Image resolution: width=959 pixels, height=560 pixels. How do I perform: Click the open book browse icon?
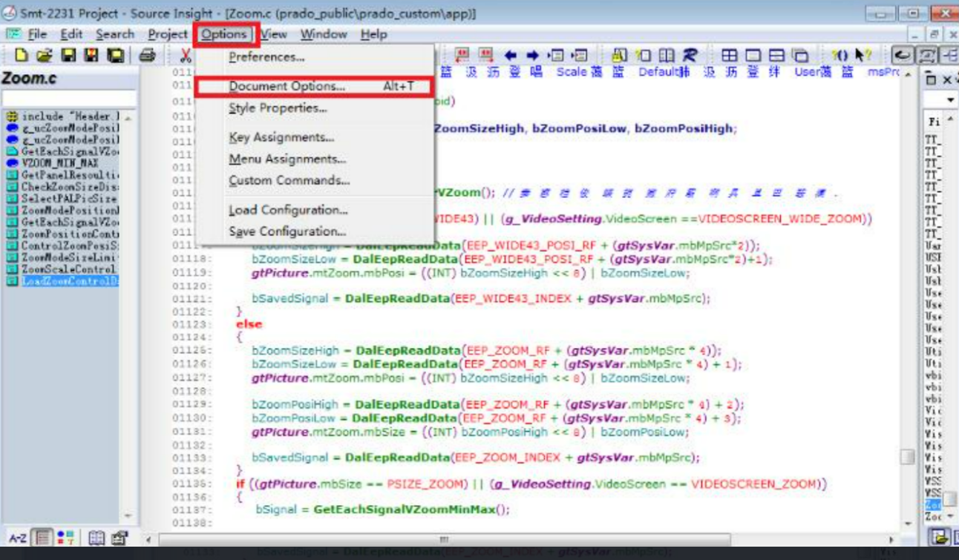pyautogui.click(x=667, y=55)
